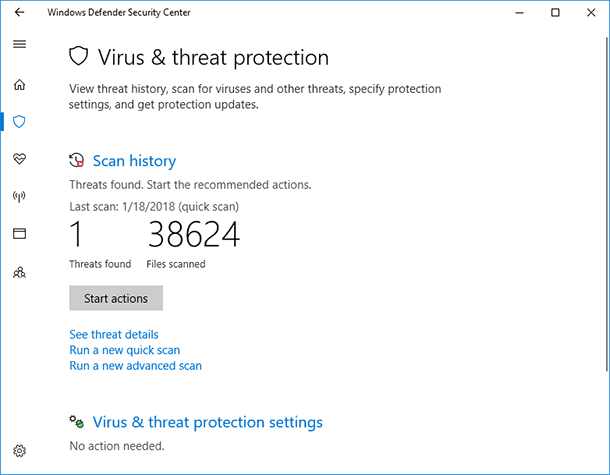Open App & browser control window icon

tap(19, 233)
